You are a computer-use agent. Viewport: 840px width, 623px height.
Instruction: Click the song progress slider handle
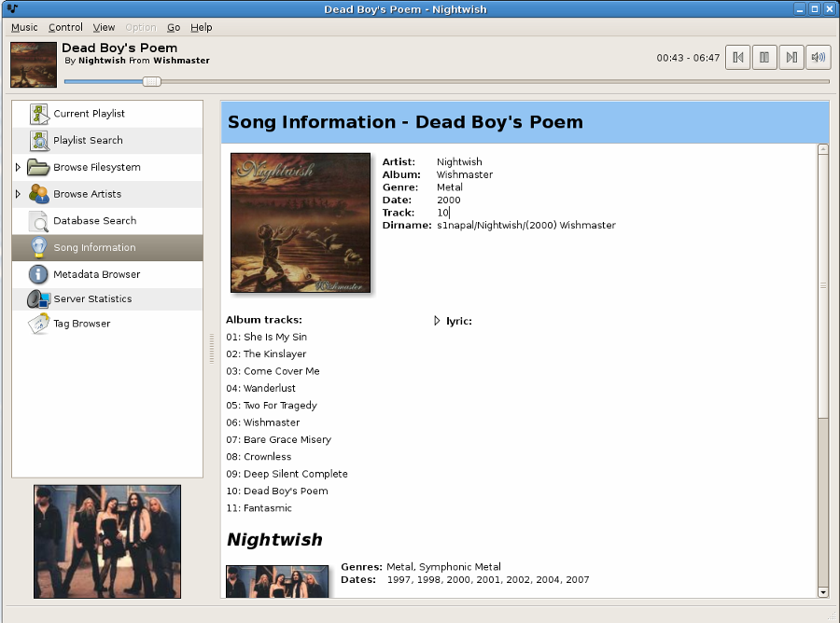click(x=151, y=81)
